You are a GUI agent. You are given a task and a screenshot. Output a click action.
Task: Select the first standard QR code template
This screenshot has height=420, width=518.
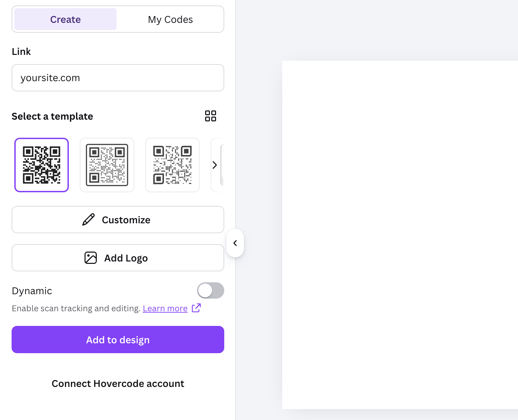click(42, 165)
